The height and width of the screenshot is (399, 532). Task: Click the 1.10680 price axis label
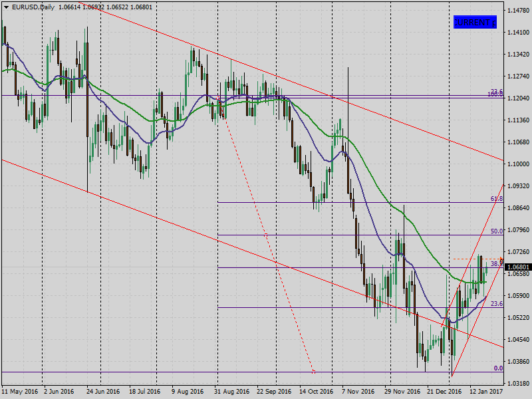(x=518, y=142)
